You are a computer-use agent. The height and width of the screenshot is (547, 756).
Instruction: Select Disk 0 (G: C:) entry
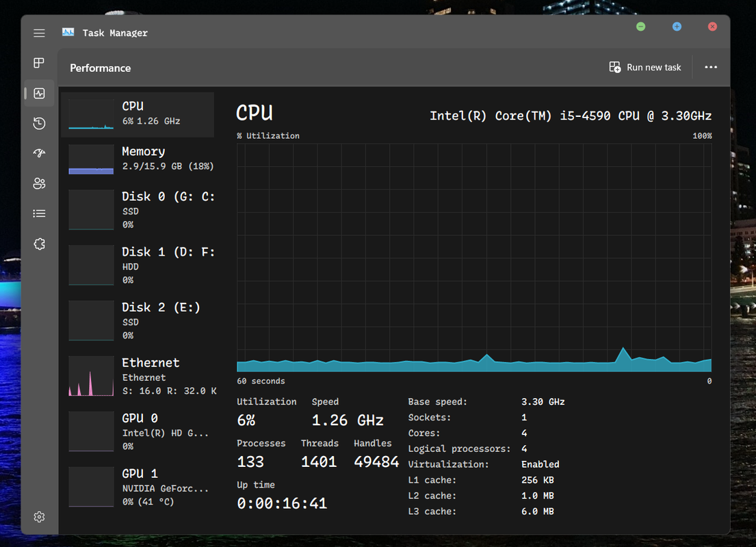[x=138, y=210]
